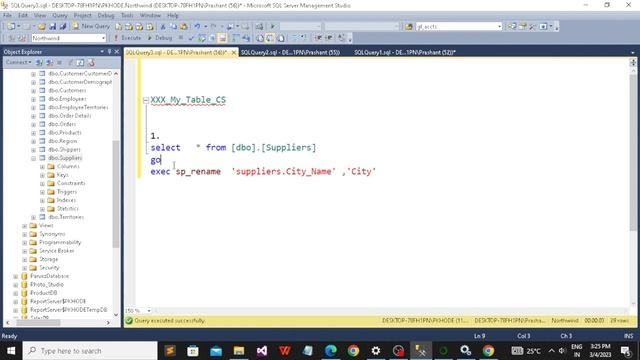Select the Photo_Studio database node
The width and height of the screenshot is (640, 360).
[x=47, y=284]
